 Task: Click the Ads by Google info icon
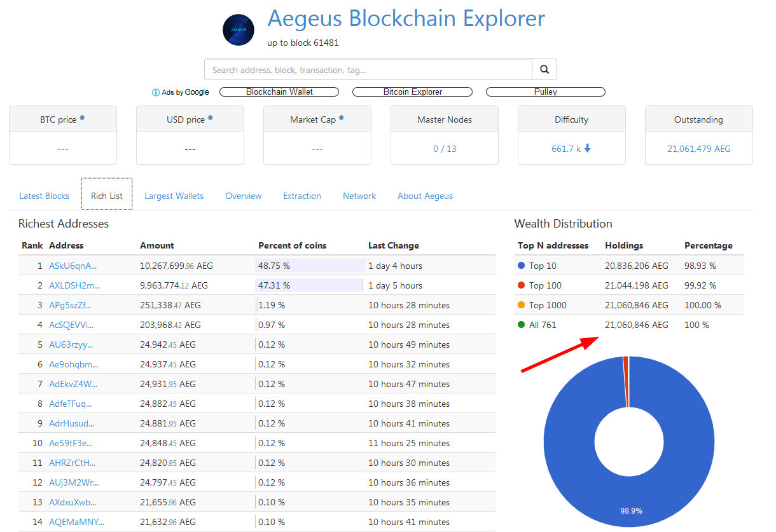coord(155,92)
